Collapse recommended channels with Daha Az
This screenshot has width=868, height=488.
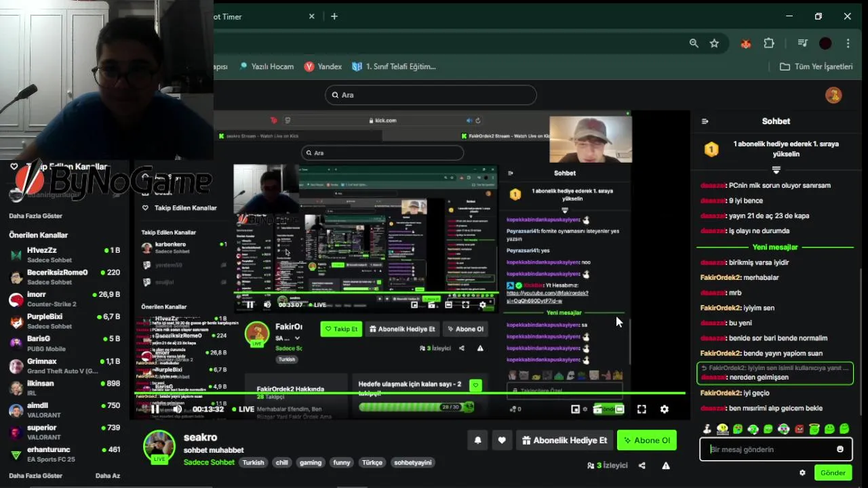[x=107, y=476]
